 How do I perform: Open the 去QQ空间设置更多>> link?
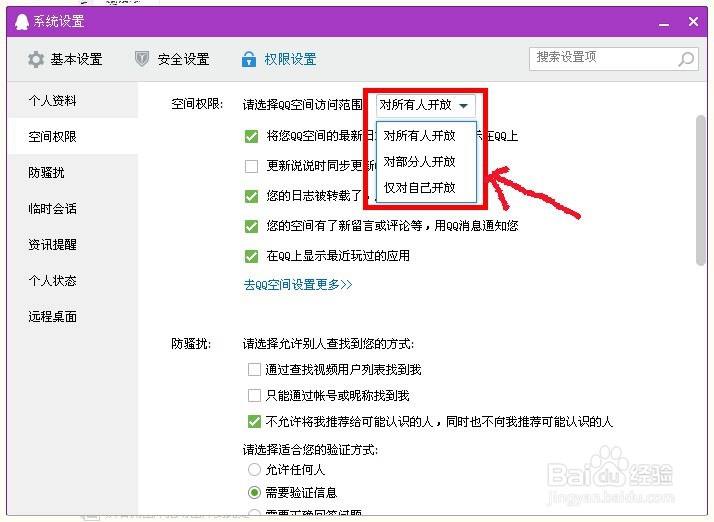pyautogui.click(x=298, y=285)
